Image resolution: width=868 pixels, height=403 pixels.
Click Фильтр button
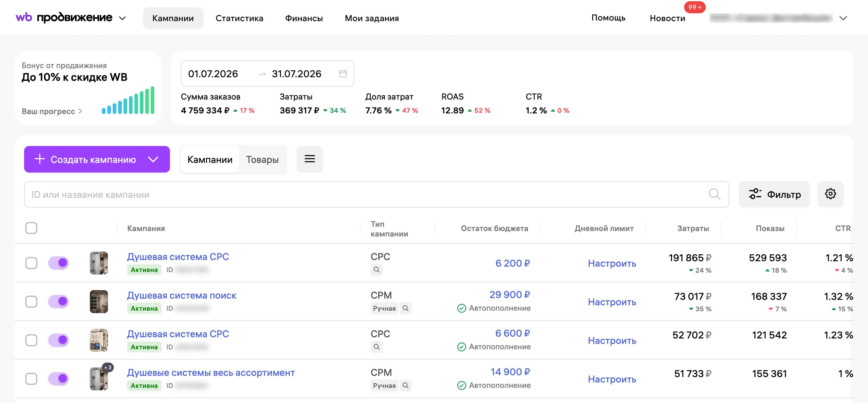[x=774, y=194]
